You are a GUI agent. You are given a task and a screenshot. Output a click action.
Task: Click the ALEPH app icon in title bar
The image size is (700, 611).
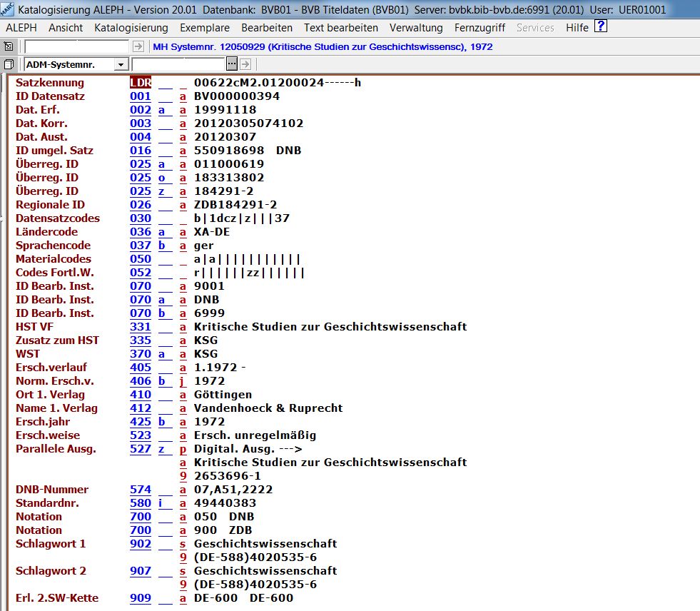[7, 10]
